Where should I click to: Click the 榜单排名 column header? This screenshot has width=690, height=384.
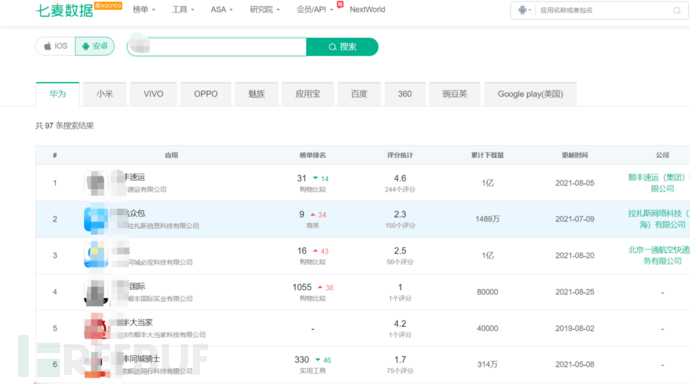point(312,155)
